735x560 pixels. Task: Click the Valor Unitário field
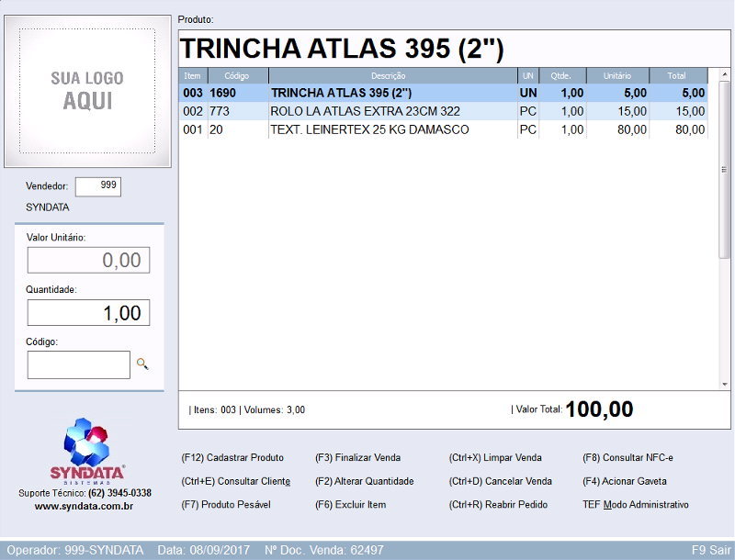88,260
